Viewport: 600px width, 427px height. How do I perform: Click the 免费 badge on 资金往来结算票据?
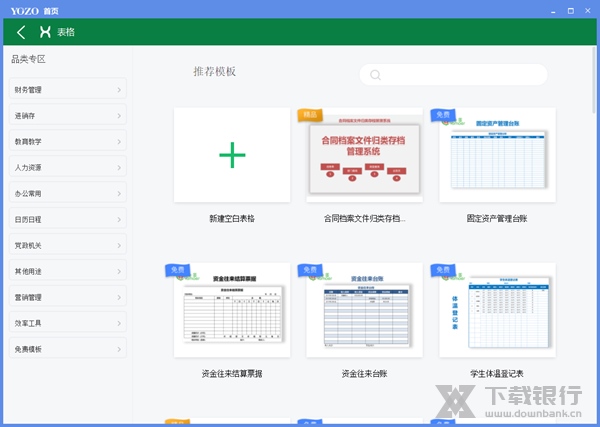pos(178,270)
